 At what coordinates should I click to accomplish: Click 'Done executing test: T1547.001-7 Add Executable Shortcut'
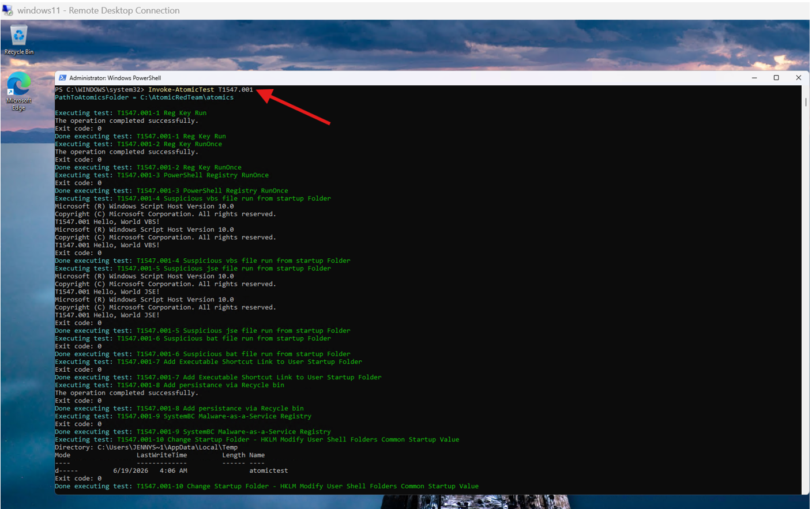tap(218, 378)
